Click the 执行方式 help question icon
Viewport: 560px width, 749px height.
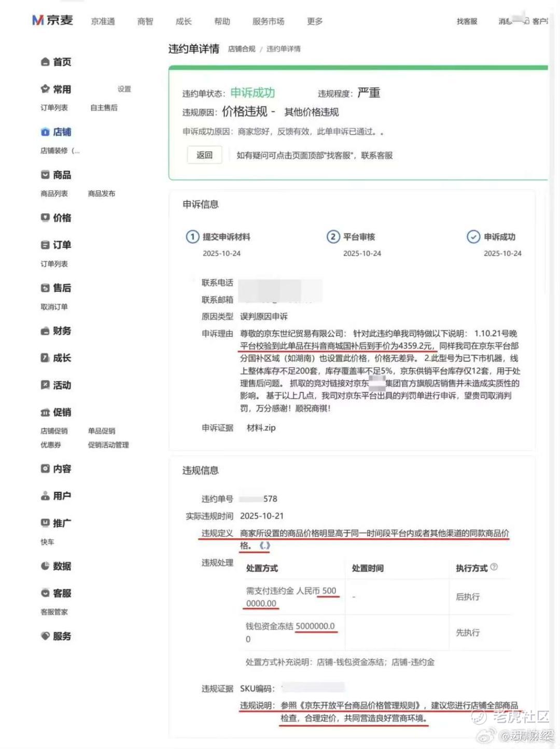(494, 567)
